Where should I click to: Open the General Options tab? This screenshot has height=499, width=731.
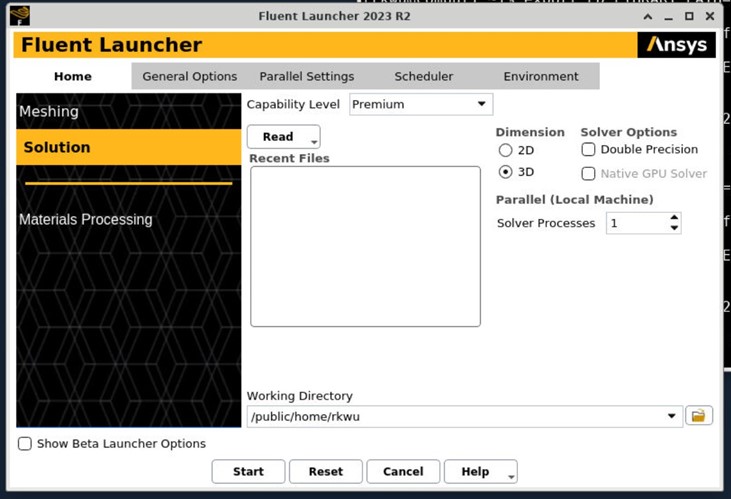[x=190, y=76]
